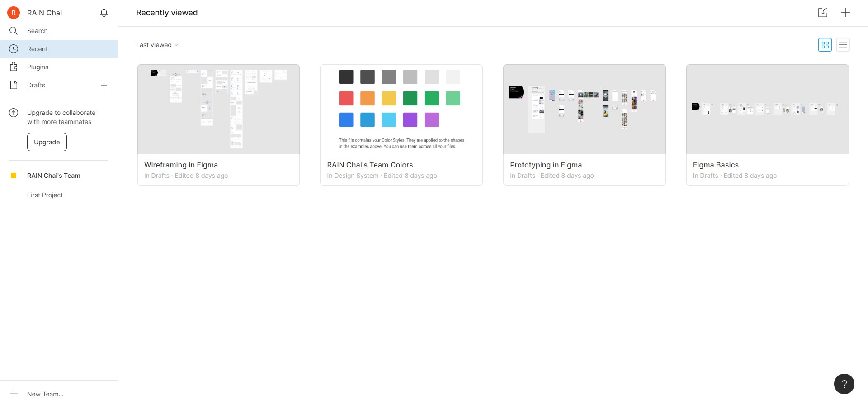868x405 pixels.
Task: Click the red swatch in Team Colors preview
Action: click(346, 98)
